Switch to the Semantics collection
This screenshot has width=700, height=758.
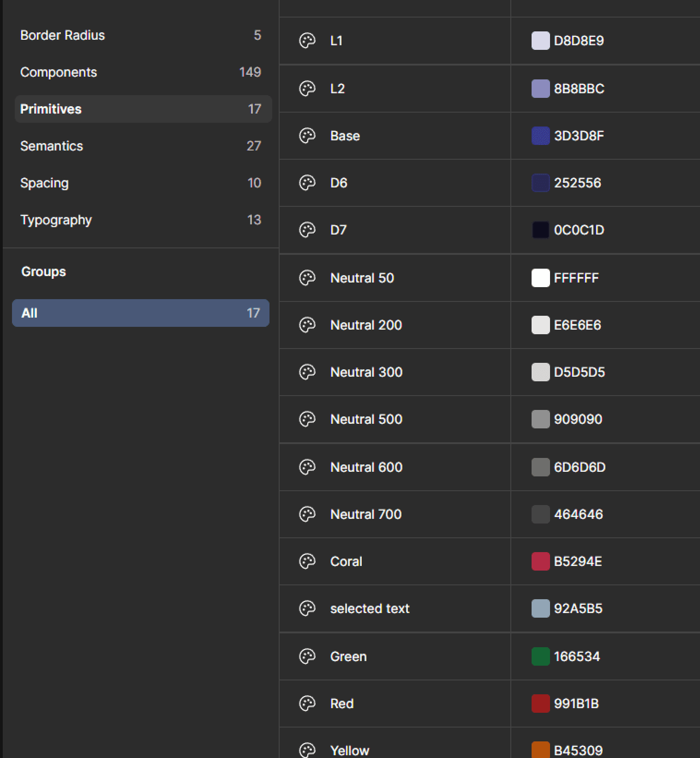tap(143, 146)
